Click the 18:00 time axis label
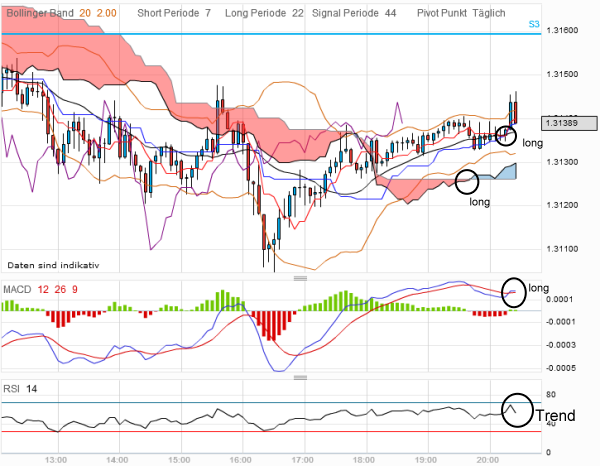 364,460
